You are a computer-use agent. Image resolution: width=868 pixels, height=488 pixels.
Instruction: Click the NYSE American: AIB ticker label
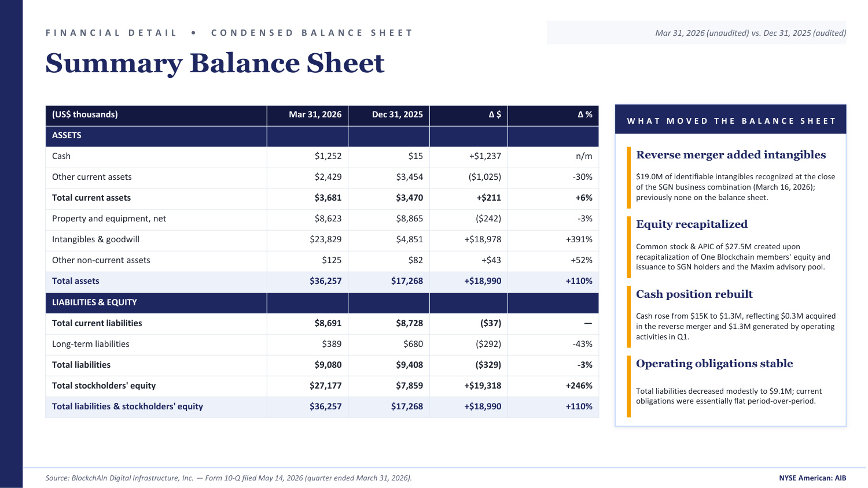812,478
